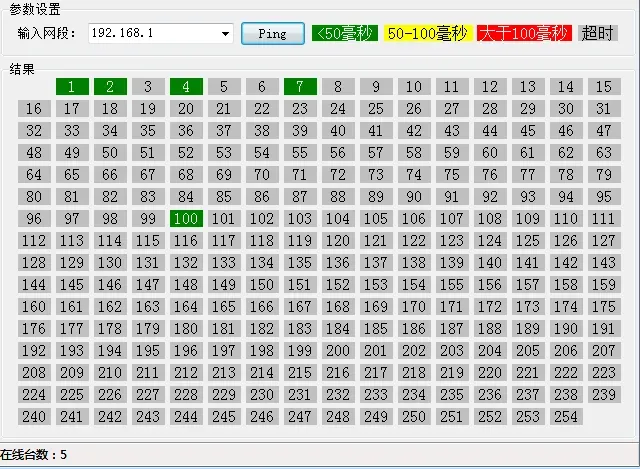This screenshot has width=640, height=469.
Task: Click green host cell 1
Action: [x=72, y=87]
